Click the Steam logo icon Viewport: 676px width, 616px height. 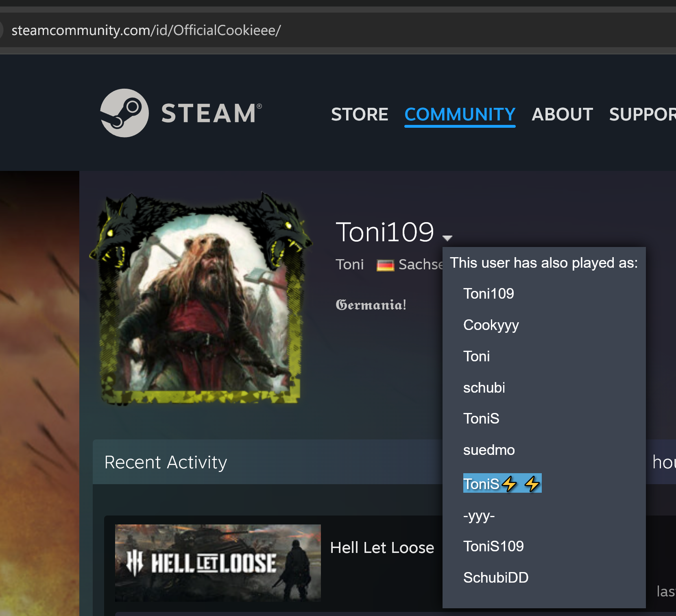point(124,113)
